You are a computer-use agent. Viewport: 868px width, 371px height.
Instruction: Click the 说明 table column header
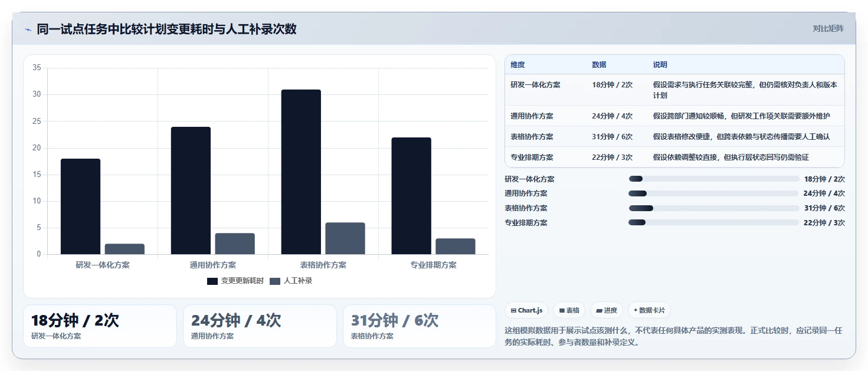[x=660, y=65]
